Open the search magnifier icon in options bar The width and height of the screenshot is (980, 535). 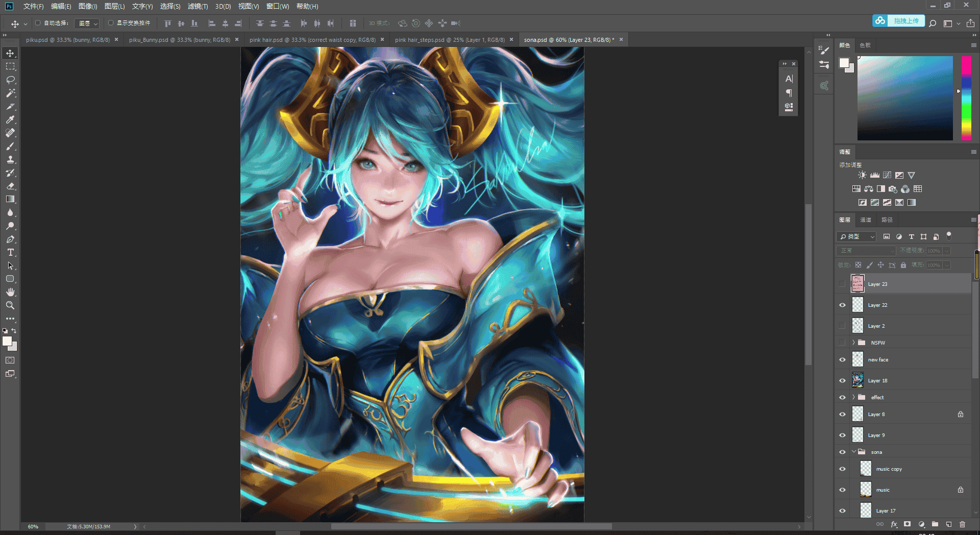933,23
